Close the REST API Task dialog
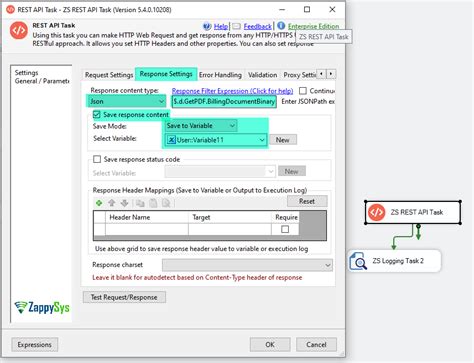This screenshot has width=474, height=363. point(332,9)
